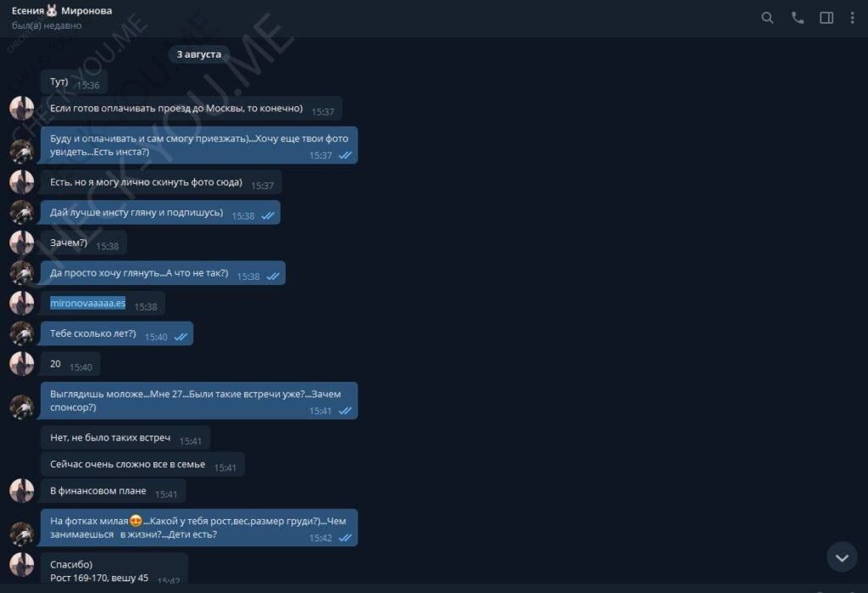Jump to latest messages with down arrow
This screenshot has width=868, height=593.
(x=842, y=557)
